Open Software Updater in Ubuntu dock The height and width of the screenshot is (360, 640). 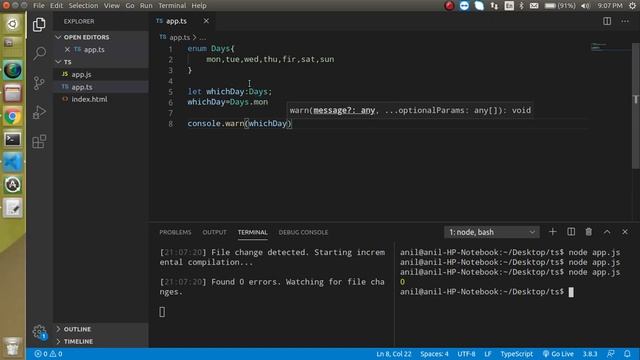13,185
